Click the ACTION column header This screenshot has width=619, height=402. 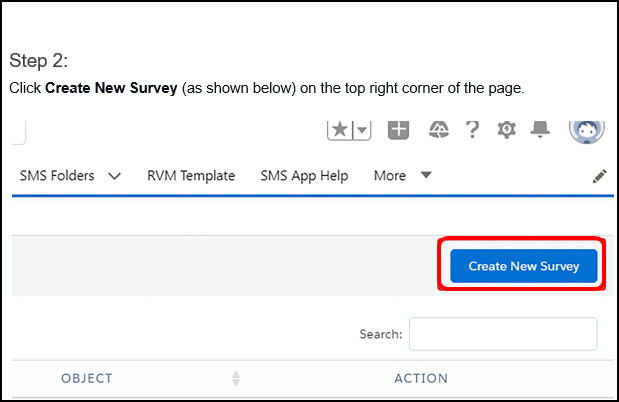(421, 379)
